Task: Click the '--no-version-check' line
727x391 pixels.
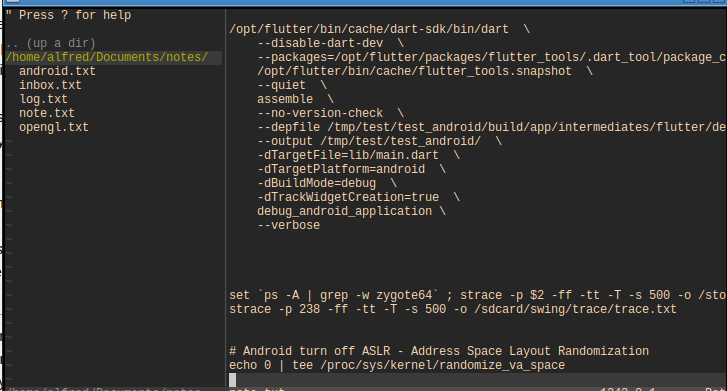Action: click(331, 113)
